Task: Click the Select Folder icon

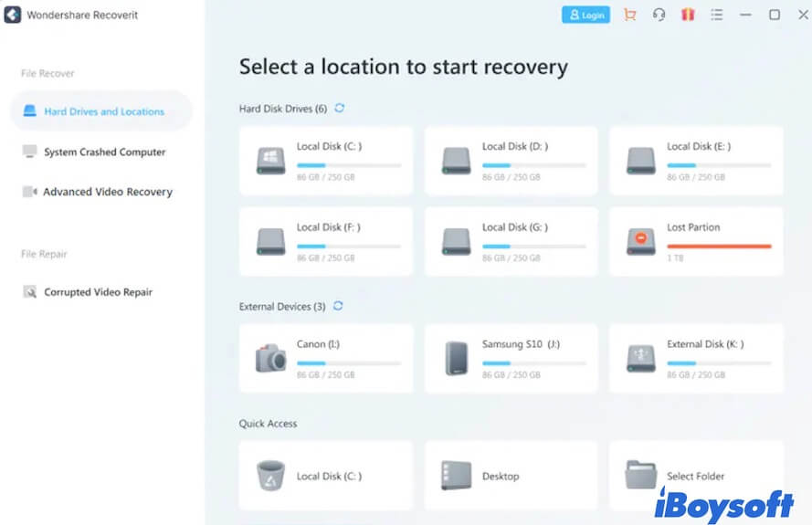Action: coord(641,474)
